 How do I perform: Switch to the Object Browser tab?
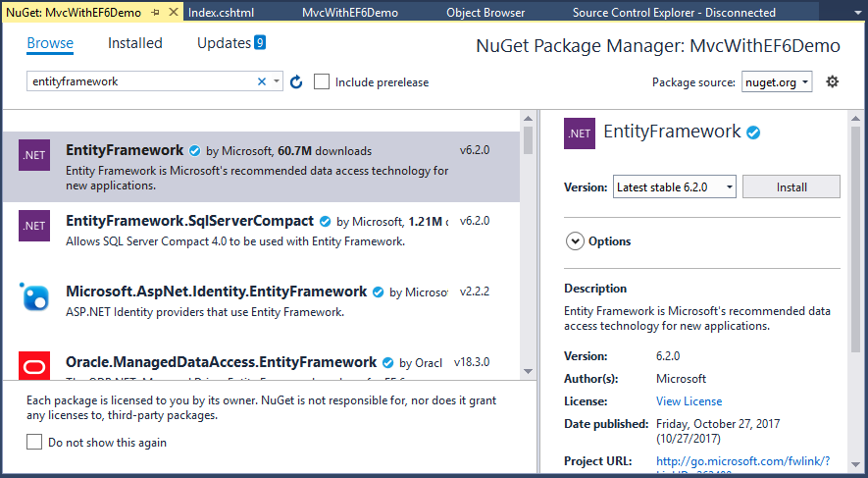[485, 12]
